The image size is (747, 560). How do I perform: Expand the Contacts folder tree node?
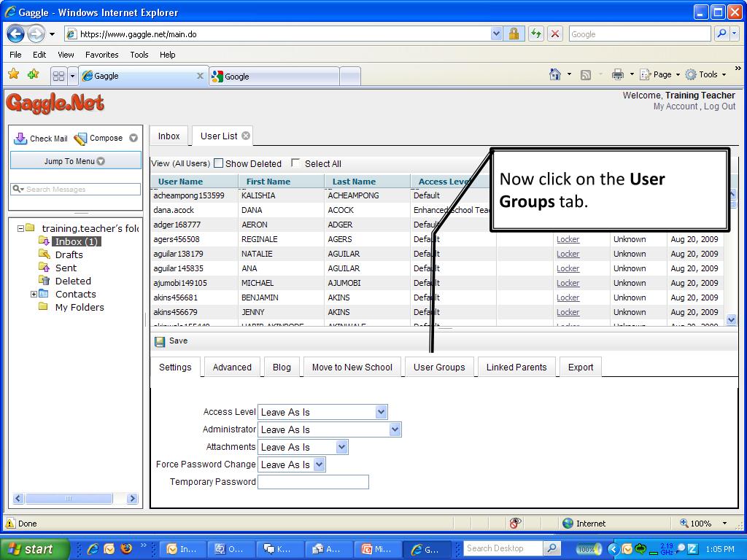tap(34, 295)
